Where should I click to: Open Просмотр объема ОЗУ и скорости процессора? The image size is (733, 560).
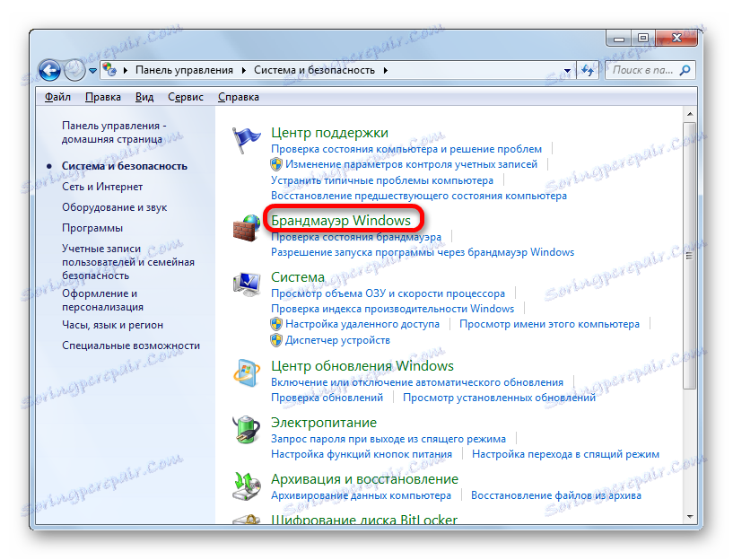pyautogui.click(x=388, y=293)
